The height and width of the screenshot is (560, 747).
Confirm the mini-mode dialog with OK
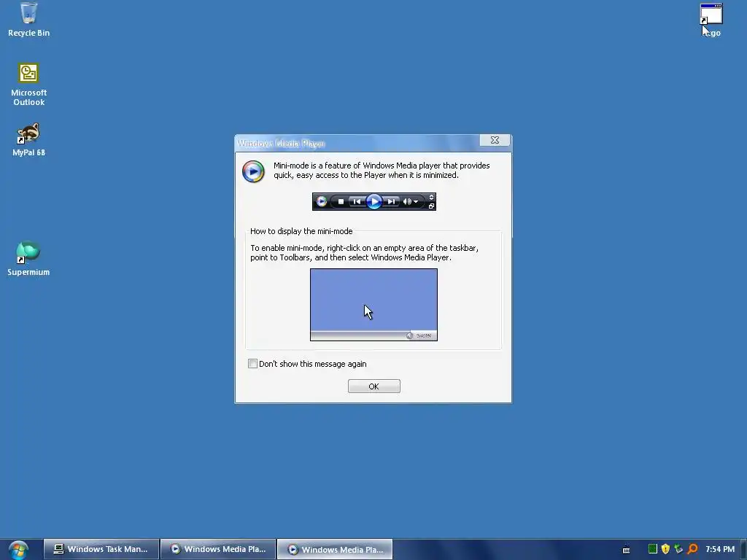click(374, 386)
